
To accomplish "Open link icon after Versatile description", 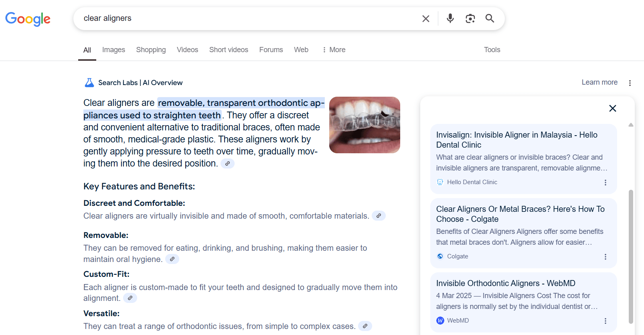I will 365,326.
